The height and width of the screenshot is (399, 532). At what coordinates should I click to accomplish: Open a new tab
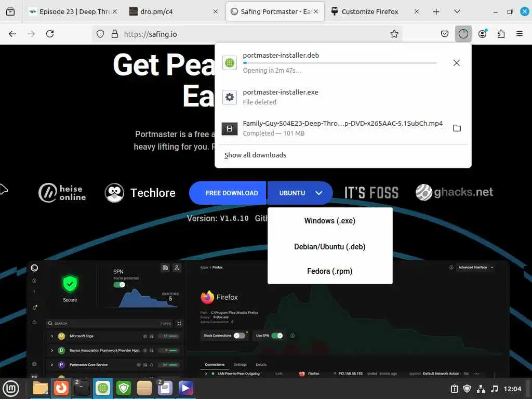coord(436,12)
